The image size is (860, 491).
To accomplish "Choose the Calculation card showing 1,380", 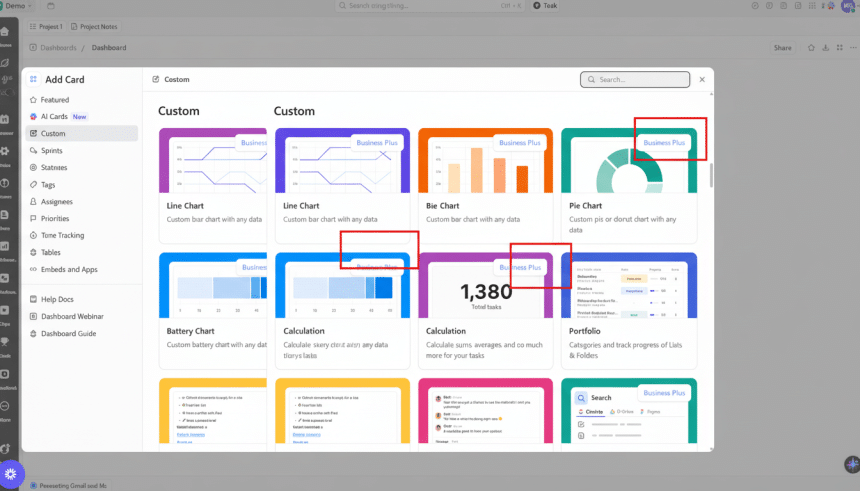I will (x=485, y=311).
